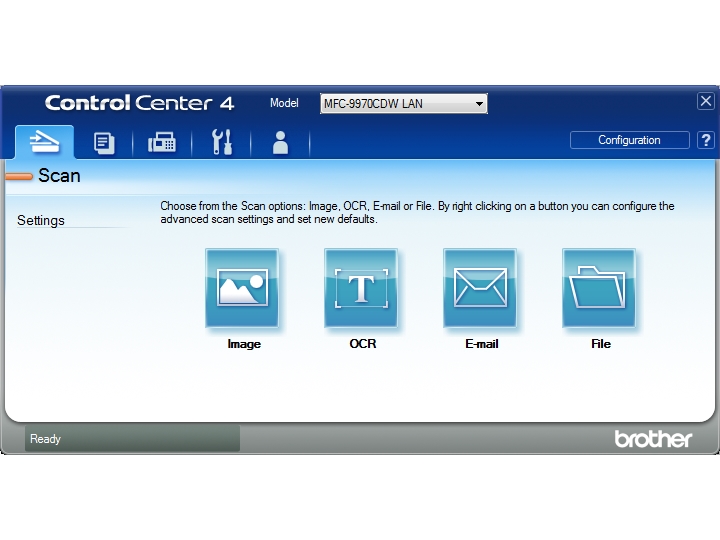Viewport: 720px width, 540px height.
Task: Click the E-mail button label
Action: [x=482, y=344]
